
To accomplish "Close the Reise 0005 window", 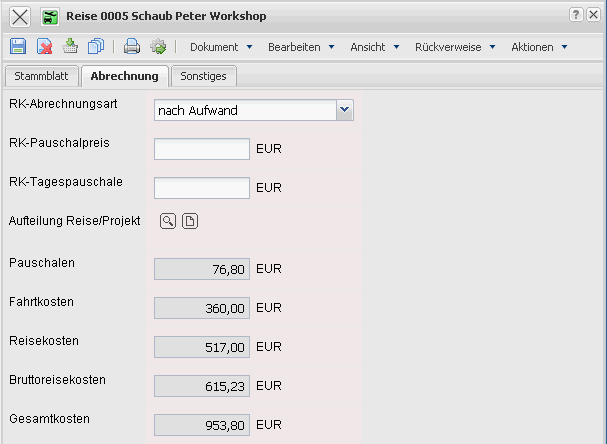I will (20, 17).
